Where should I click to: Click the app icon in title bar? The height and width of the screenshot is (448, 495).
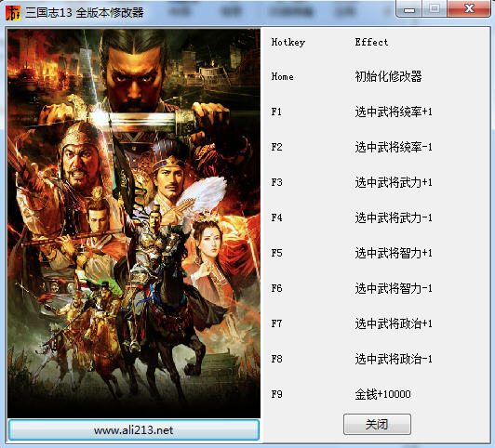(x=13, y=13)
